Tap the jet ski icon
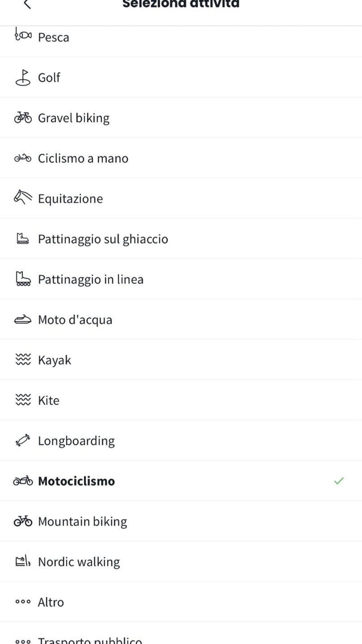Viewport: 362px width, 644px height. [x=23, y=319]
